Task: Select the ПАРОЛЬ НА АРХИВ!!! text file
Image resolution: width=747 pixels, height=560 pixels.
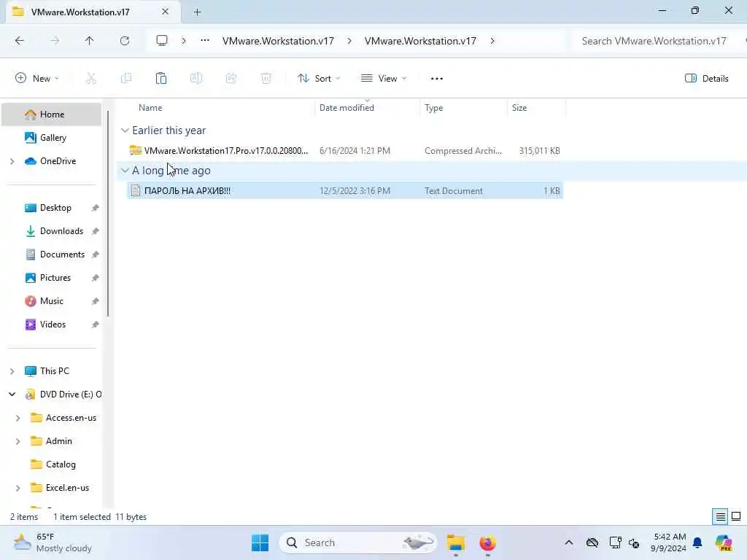Action: point(345,191)
